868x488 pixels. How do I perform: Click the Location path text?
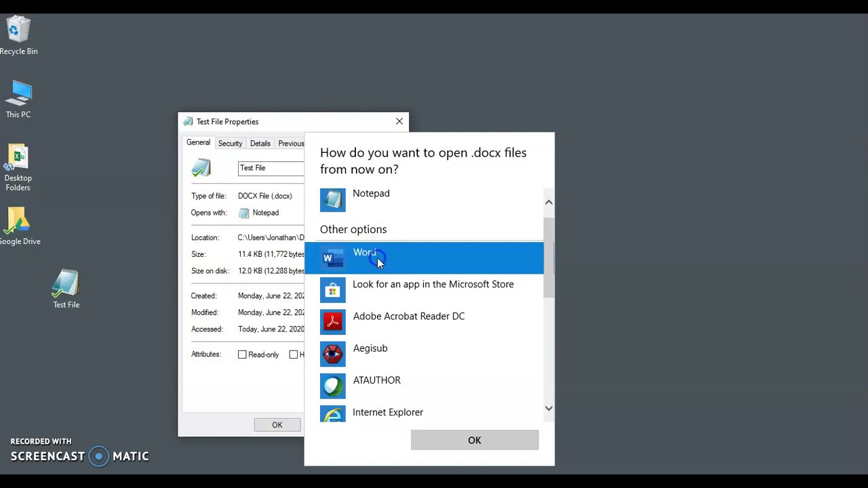click(271, 238)
